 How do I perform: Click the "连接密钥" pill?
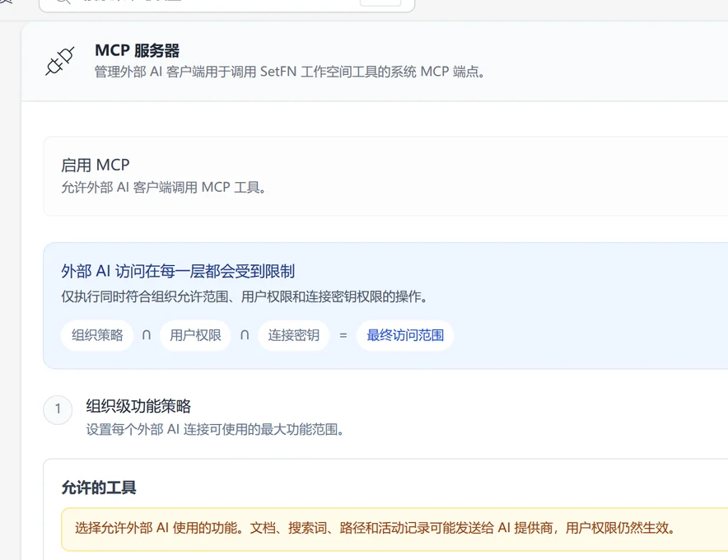pos(293,335)
